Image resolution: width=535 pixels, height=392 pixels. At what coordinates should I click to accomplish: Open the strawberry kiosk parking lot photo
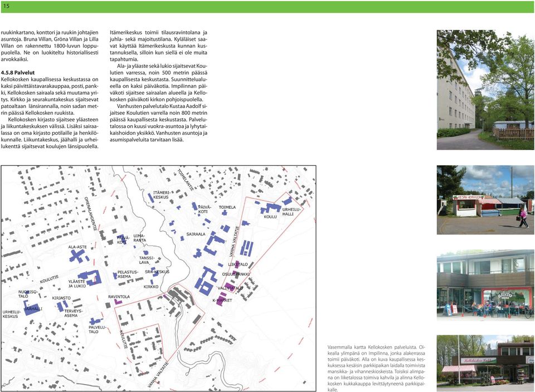485,200
